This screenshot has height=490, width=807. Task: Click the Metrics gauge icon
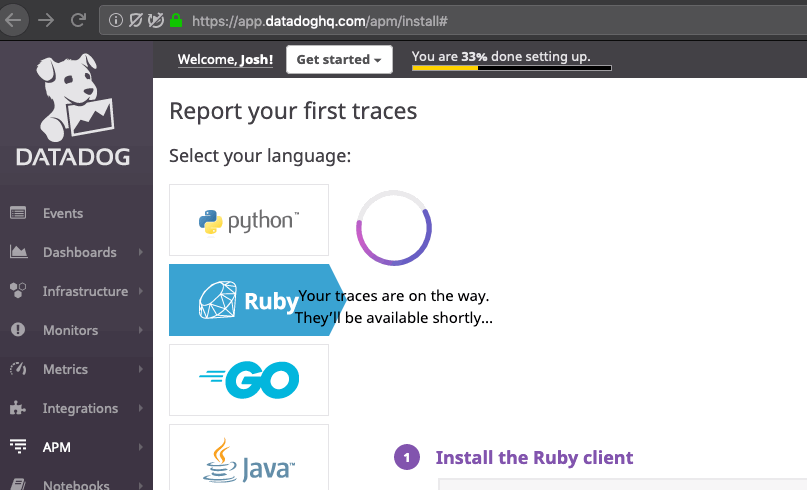pos(18,369)
